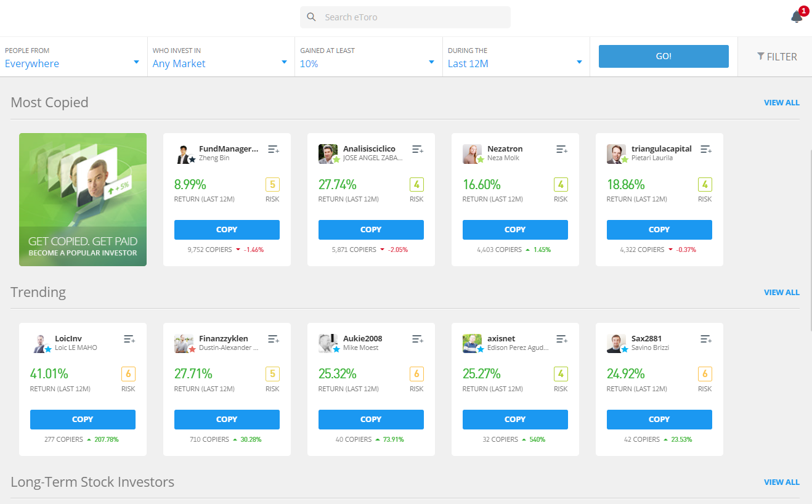This screenshot has width=812, height=504.
Task: Add triangulacapital to watchlist icon
Action: pos(706,149)
